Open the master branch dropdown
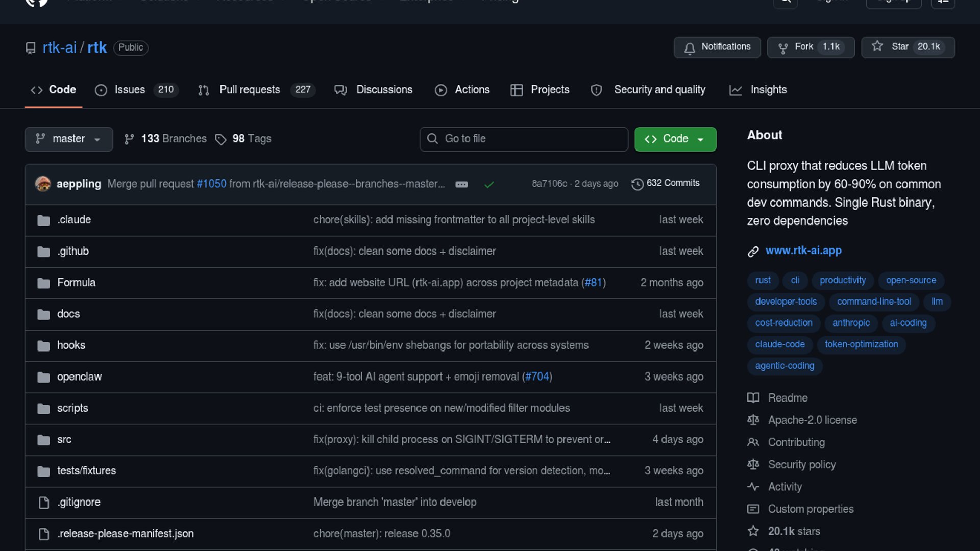 click(x=68, y=139)
